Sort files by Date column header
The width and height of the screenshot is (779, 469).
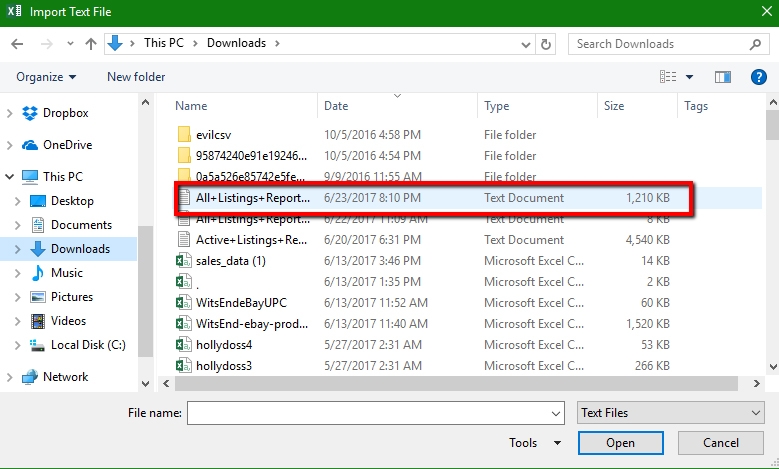coord(336,106)
